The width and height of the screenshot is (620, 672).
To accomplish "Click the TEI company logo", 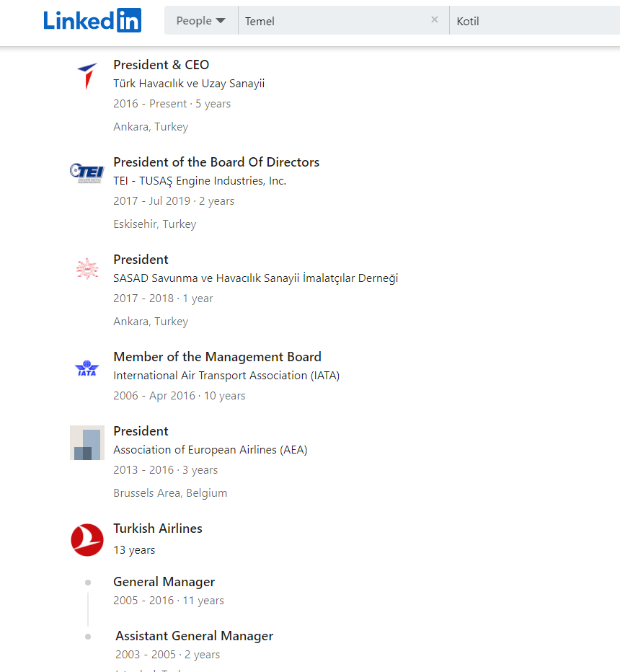I will coord(87,172).
